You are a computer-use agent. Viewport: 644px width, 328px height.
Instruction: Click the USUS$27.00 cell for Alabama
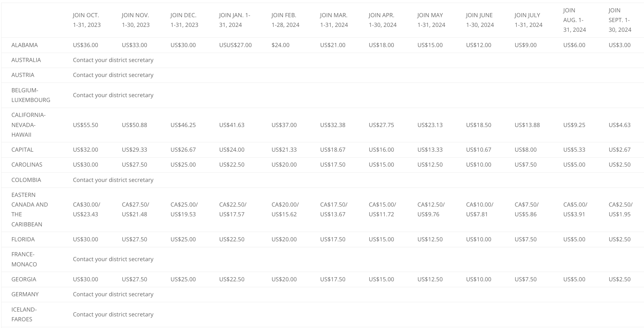[235, 45]
